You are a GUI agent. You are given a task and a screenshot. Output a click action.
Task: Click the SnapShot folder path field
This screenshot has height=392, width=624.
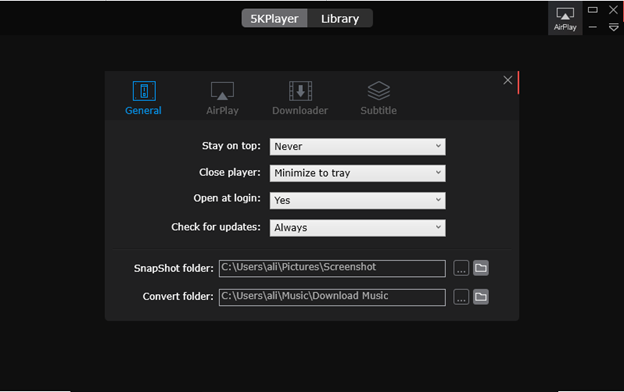tap(332, 268)
